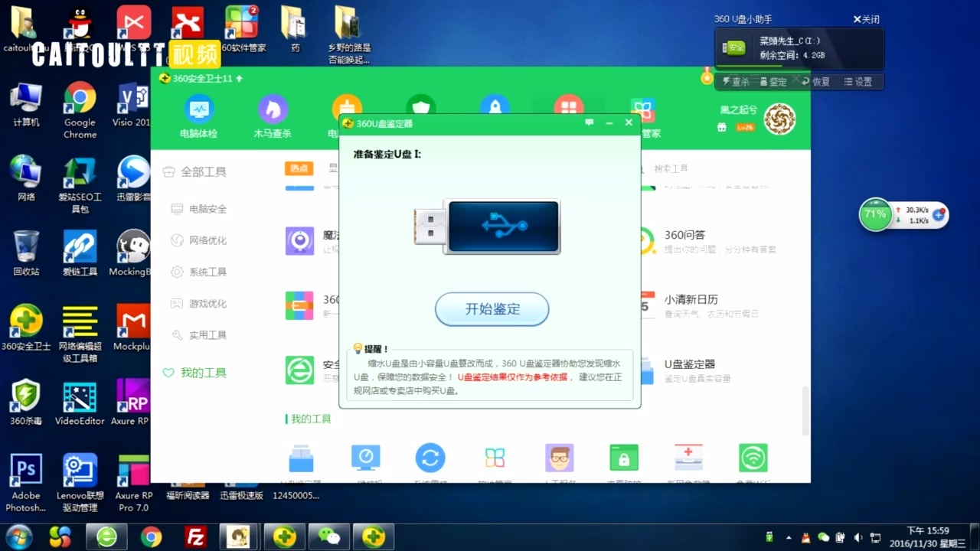Click the 开始鉴定 button

coord(492,309)
